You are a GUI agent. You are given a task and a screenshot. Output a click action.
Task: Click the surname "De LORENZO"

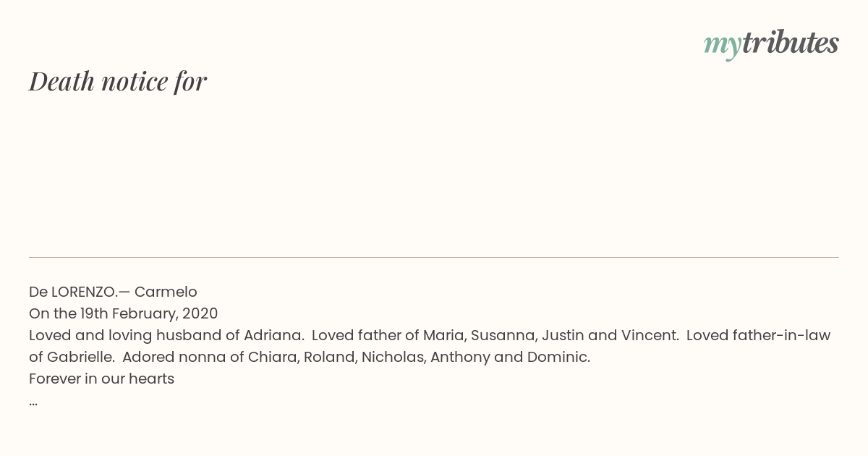(72, 292)
